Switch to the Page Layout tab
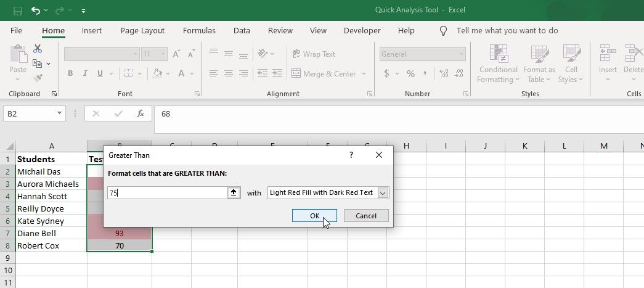The height and width of the screenshot is (288, 644). (142, 31)
